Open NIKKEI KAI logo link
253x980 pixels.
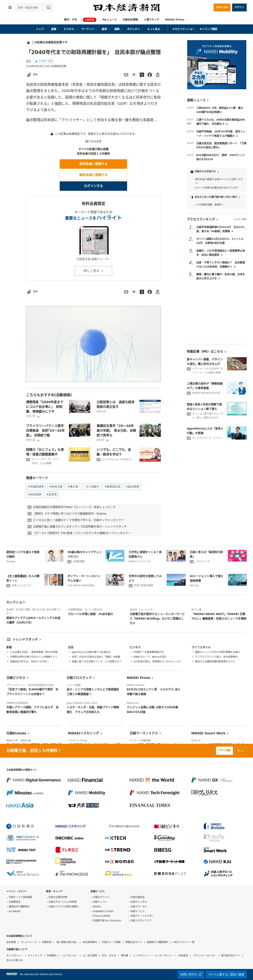[217, 862]
